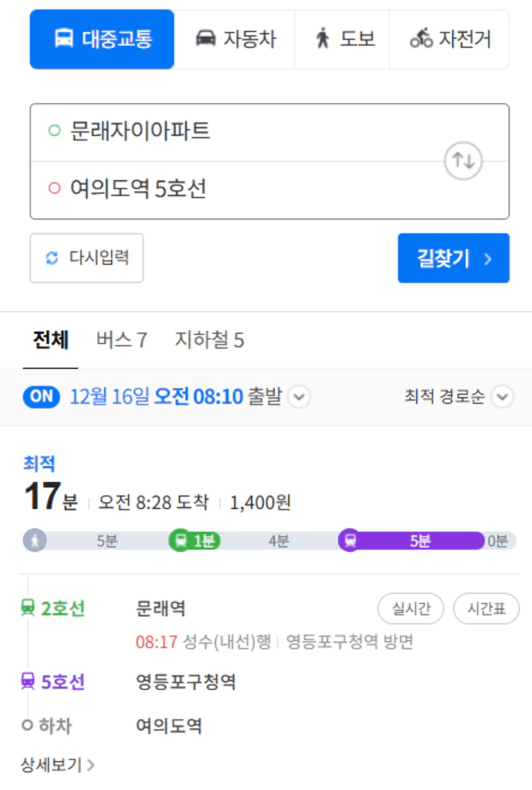Open the 최적 경로순 sorting dropdown
532x790 pixels.
459,397
